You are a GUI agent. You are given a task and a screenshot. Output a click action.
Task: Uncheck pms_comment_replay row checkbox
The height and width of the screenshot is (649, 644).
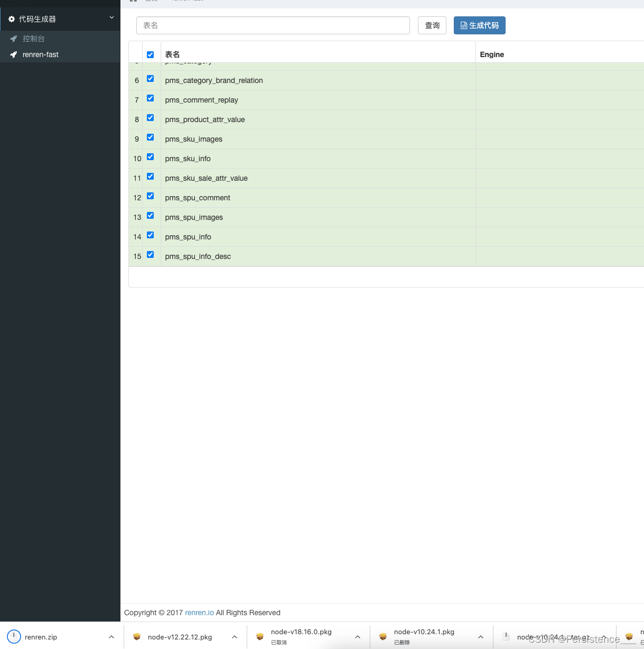[x=150, y=98]
